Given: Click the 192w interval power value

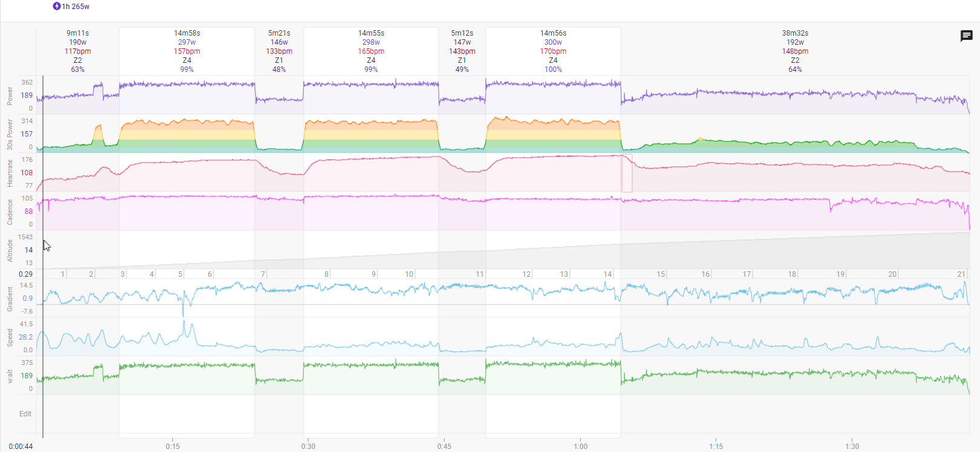Looking at the screenshot, I should [x=795, y=42].
